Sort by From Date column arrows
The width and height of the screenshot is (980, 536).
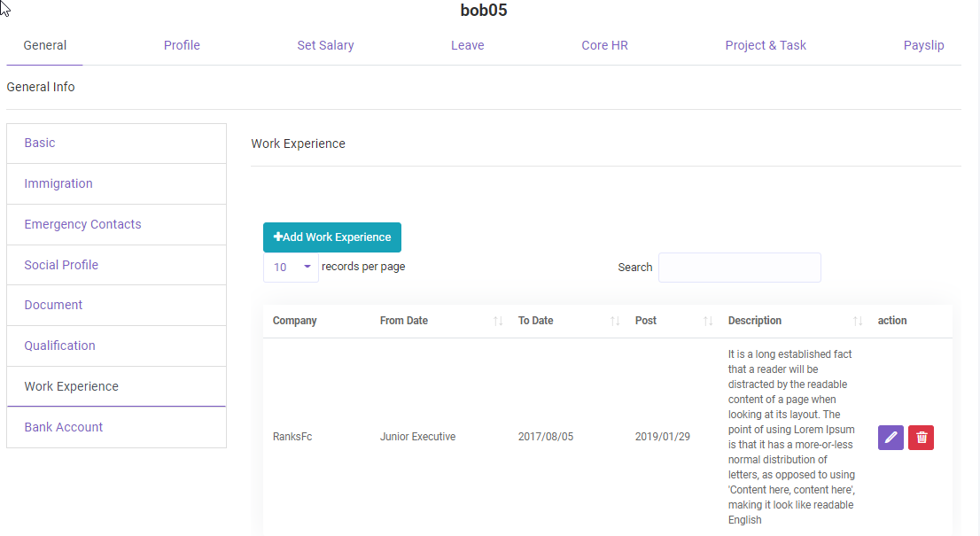coord(498,321)
